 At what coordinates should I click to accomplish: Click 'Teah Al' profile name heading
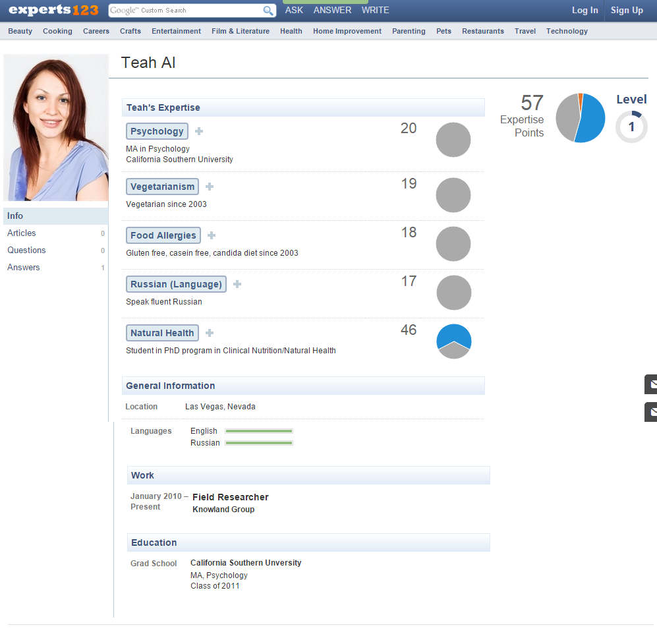148,63
